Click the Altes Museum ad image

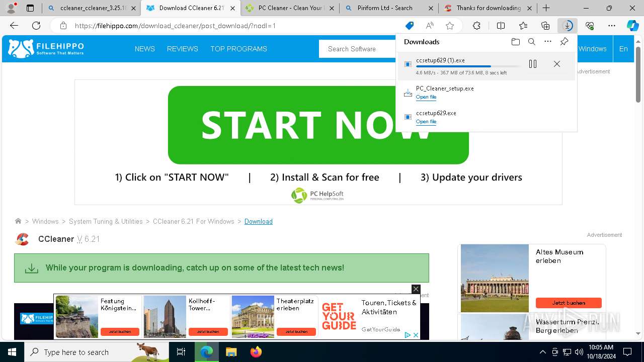[x=495, y=278]
